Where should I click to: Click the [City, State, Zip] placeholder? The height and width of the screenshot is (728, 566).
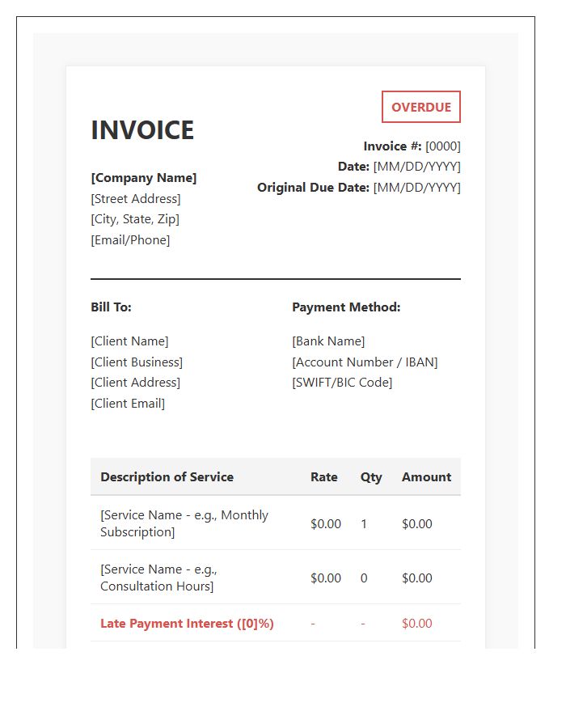tap(135, 219)
